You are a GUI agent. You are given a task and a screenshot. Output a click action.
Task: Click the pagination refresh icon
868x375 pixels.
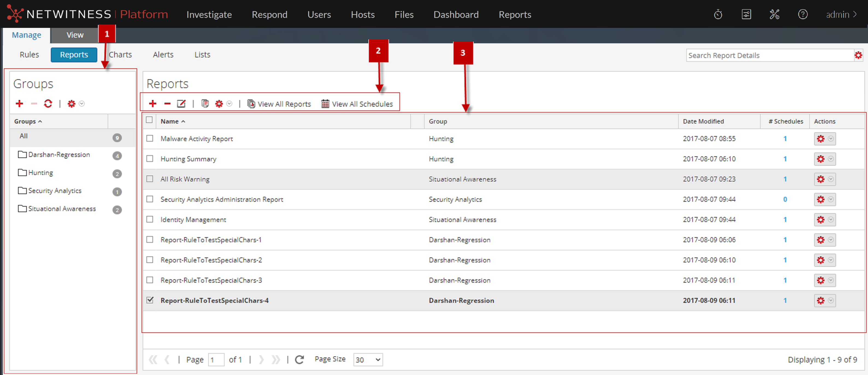[x=299, y=359]
